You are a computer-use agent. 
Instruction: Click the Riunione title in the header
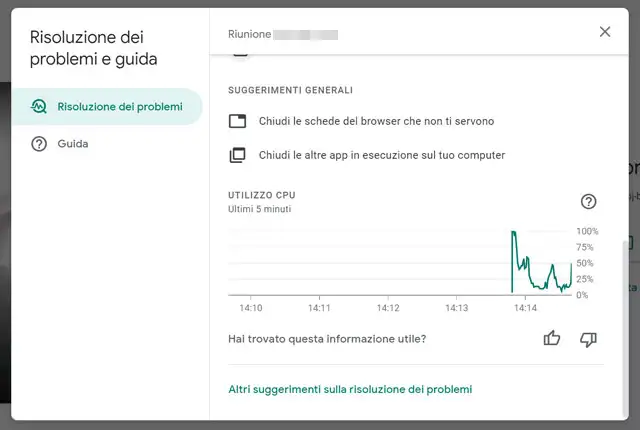[x=250, y=34]
